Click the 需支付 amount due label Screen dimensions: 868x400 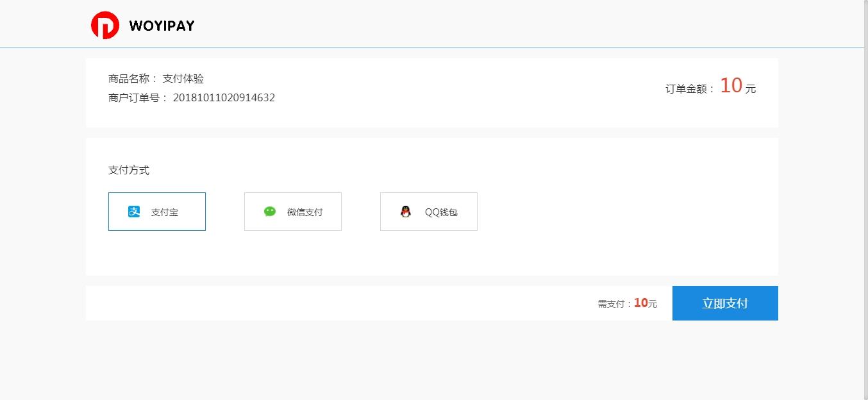615,304
